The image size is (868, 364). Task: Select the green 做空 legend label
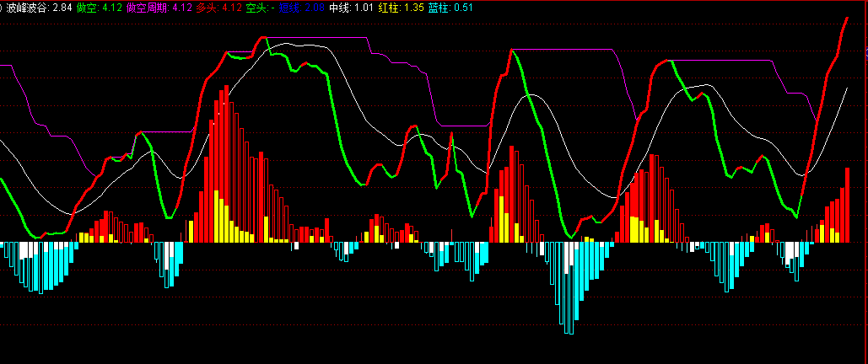pyautogui.click(x=85, y=8)
